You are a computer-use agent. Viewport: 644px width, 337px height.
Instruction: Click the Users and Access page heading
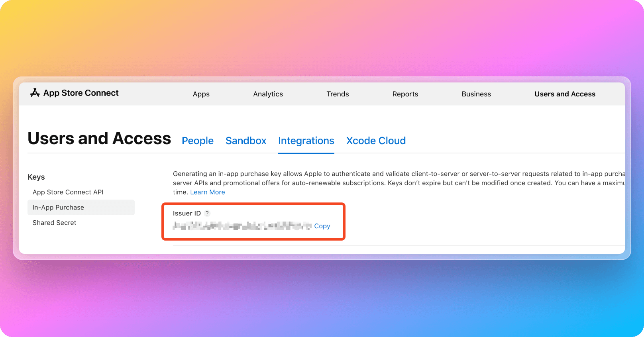(99, 139)
